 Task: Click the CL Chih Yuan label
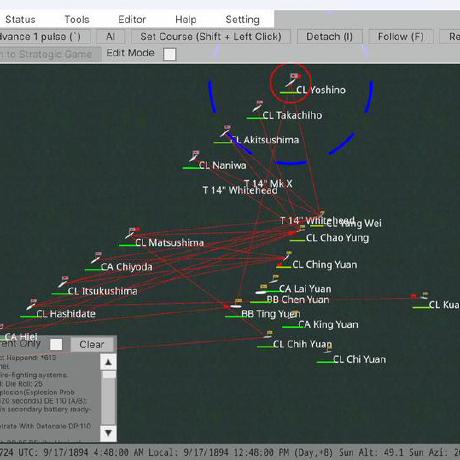[x=302, y=344]
